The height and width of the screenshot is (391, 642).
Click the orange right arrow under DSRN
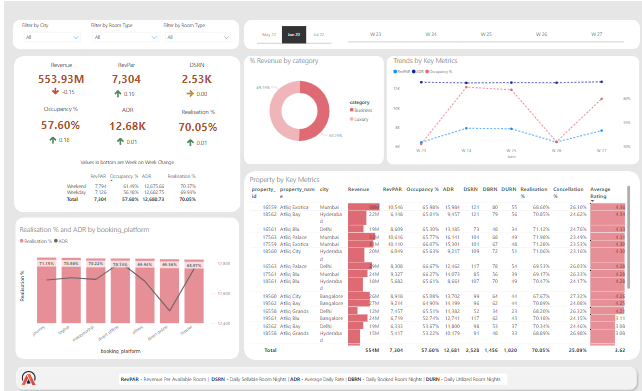point(190,94)
